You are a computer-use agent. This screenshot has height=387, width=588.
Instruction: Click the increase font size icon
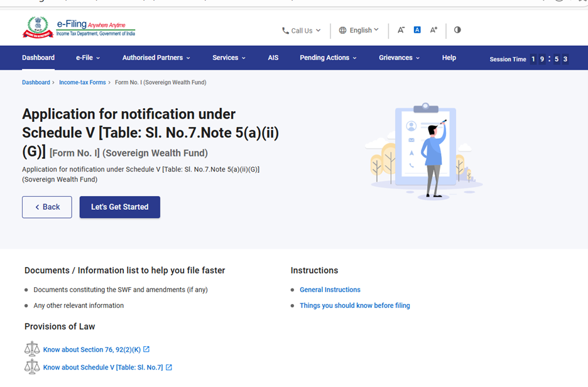(x=433, y=30)
